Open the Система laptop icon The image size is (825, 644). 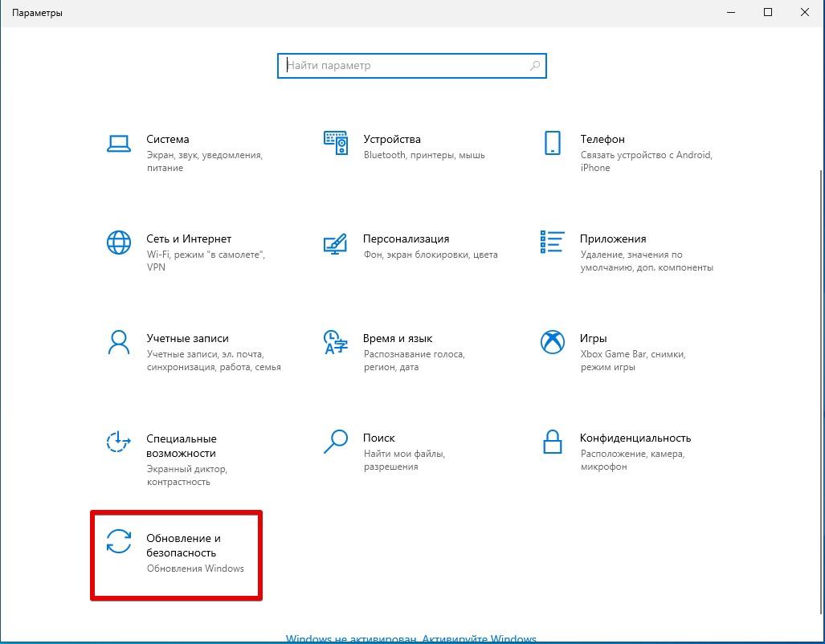point(118,144)
